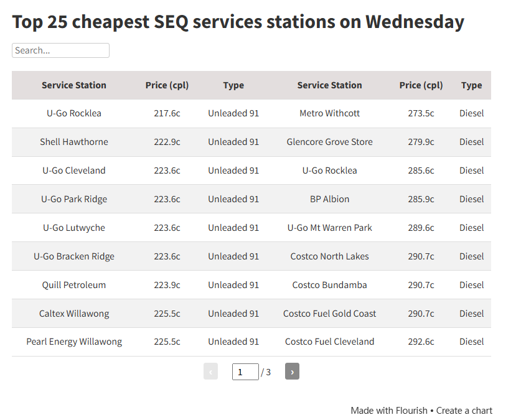Viewport: 521px width, 420px height.
Task: Sort by right Service Station header
Action: (329, 85)
